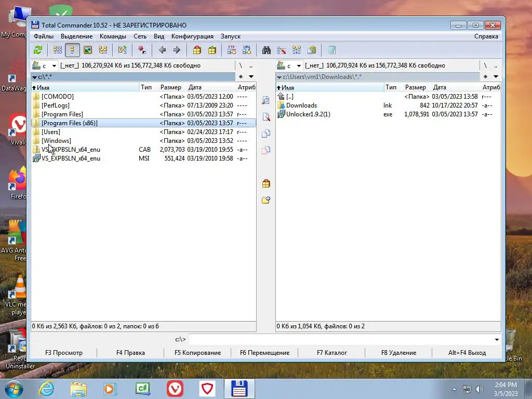
Task: Click F7 Каталог button
Action: pos(332,353)
